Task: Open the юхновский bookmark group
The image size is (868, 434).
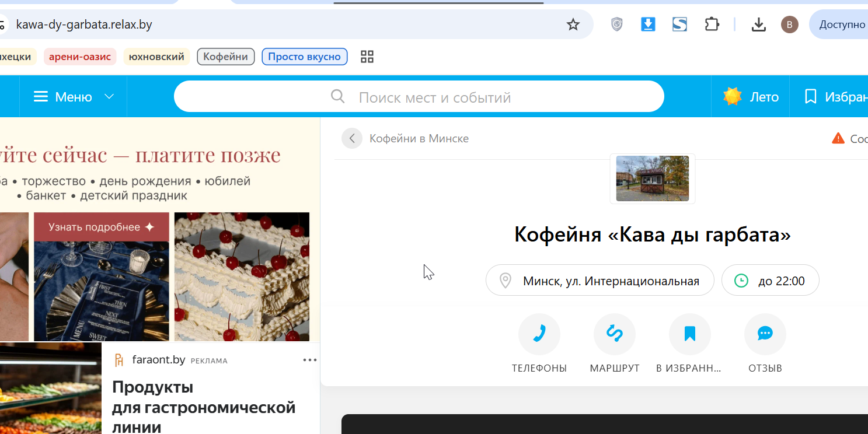Action: point(156,57)
